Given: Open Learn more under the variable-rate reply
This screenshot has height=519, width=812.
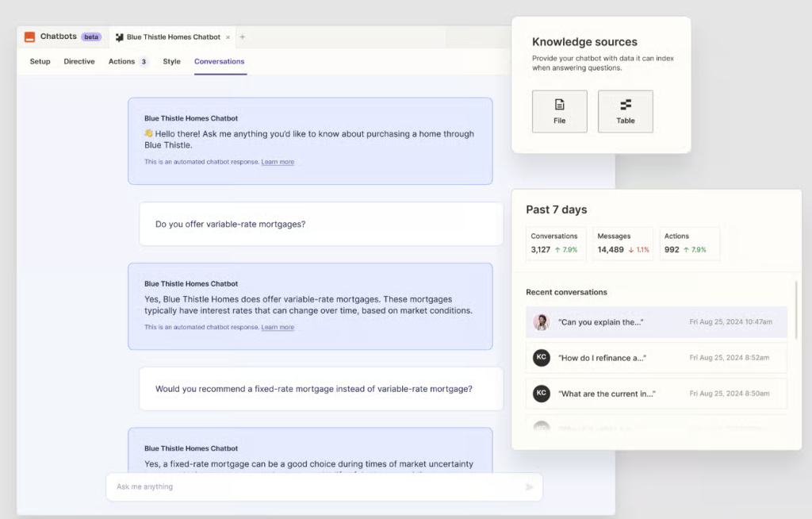Looking at the screenshot, I should coord(278,327).
